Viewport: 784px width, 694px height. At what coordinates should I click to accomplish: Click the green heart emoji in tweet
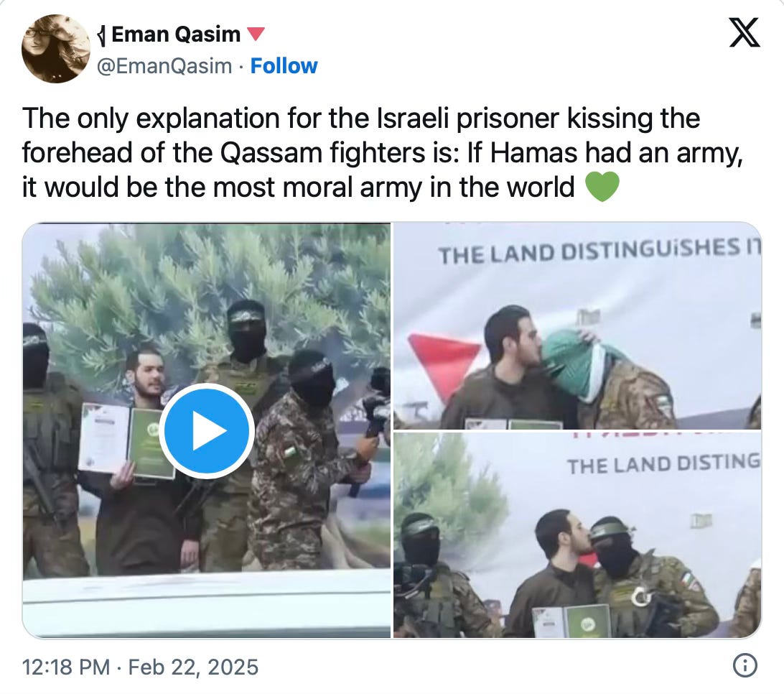602,187
